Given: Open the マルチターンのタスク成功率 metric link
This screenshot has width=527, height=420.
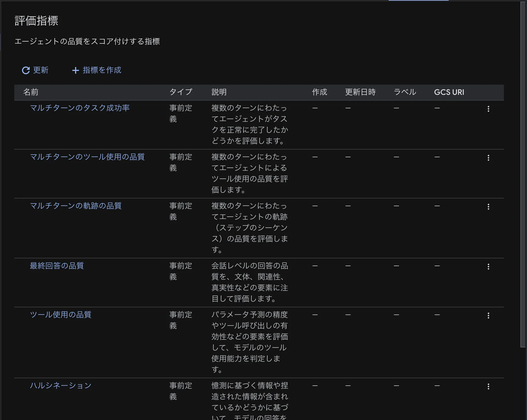Looking at the screenshot, I should coord(79,108).
